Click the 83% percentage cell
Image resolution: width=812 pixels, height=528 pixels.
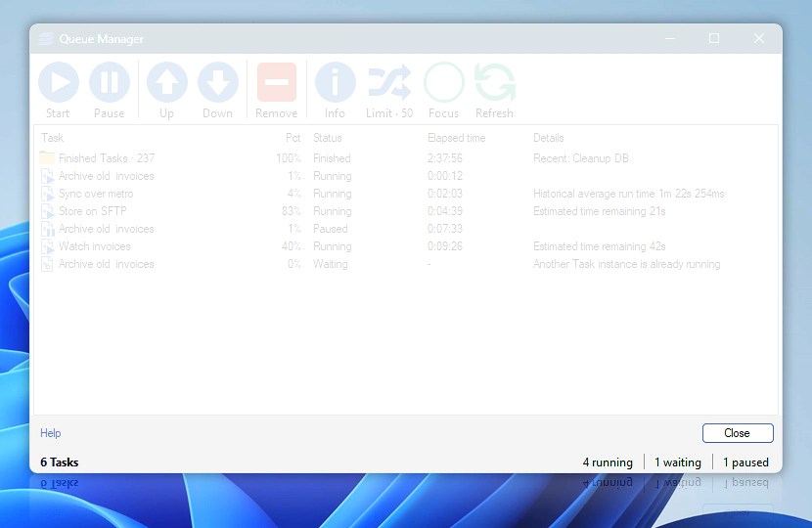[291, 211]
